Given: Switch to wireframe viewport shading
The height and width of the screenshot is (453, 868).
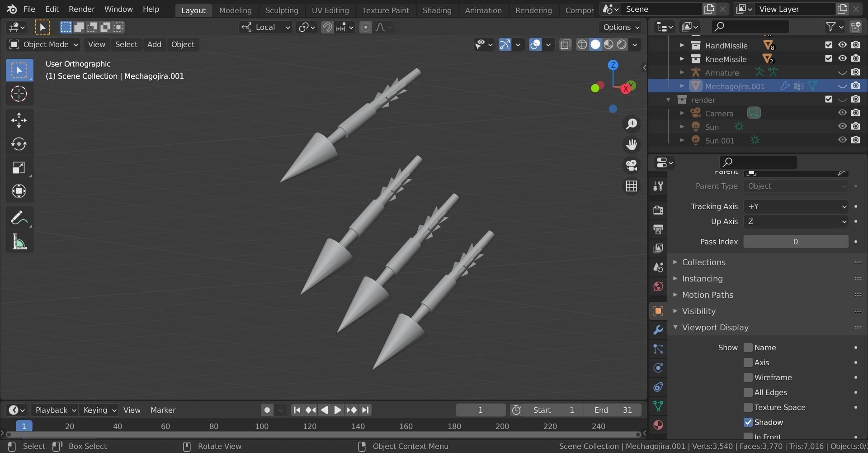Looking at the screenshot, I should click(582, 44).
